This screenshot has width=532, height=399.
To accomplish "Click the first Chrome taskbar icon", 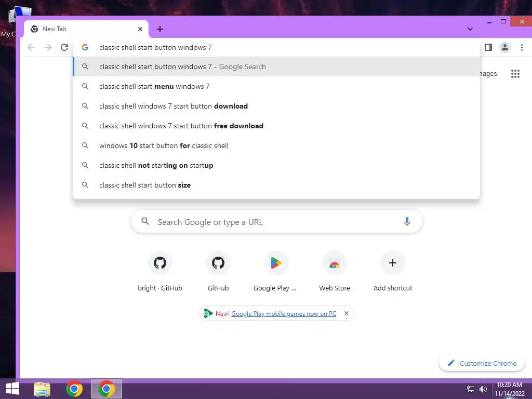I will (74, 389).
